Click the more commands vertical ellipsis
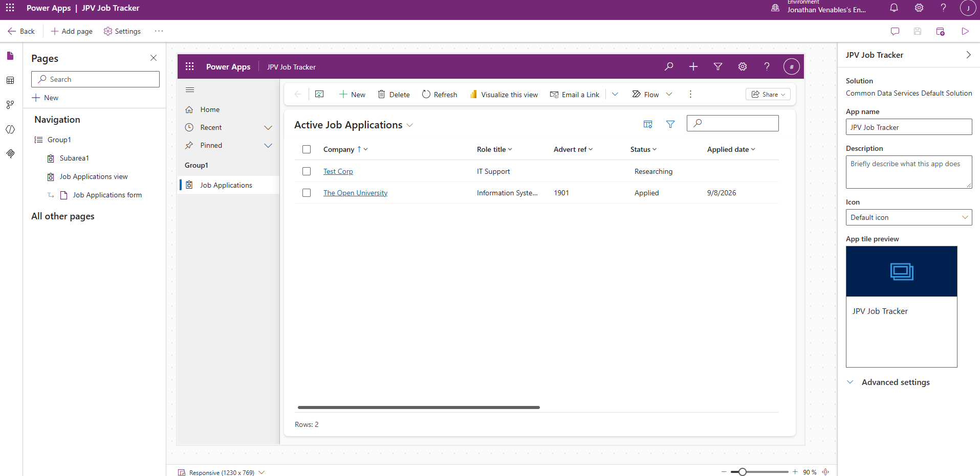Screen dimensions: 980x476 coord(690,94)
